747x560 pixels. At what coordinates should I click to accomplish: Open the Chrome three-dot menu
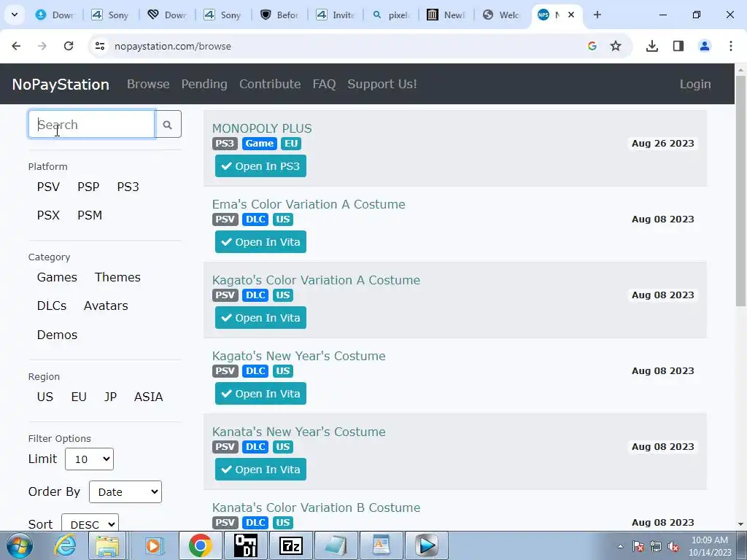(x=730, y=46)
